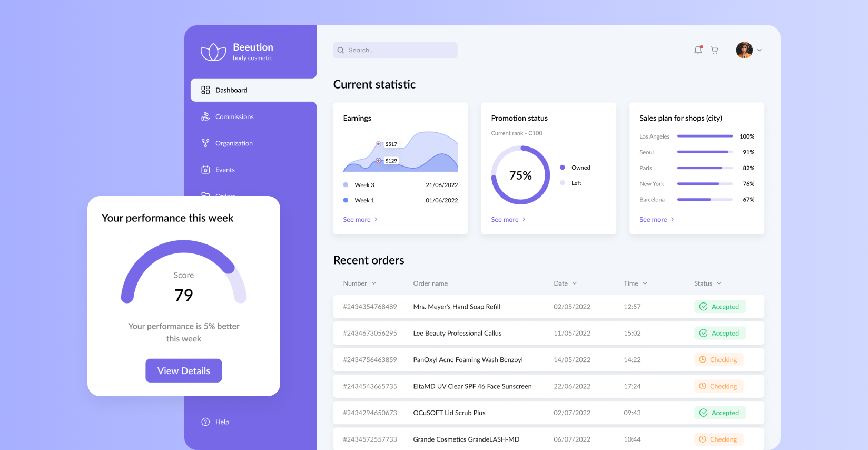868x450 pixels.
Task: Open Organization in the sidebar
Action: point(234,143)
